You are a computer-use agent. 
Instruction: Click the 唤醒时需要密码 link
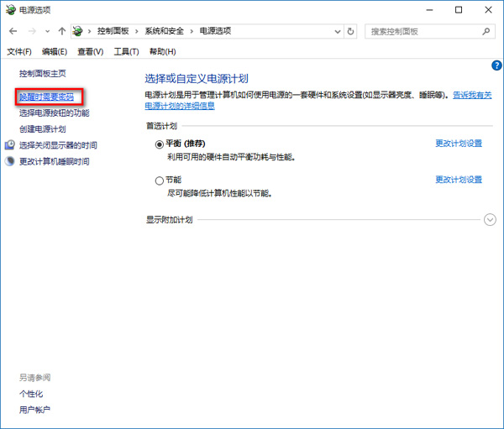[46, 97]
